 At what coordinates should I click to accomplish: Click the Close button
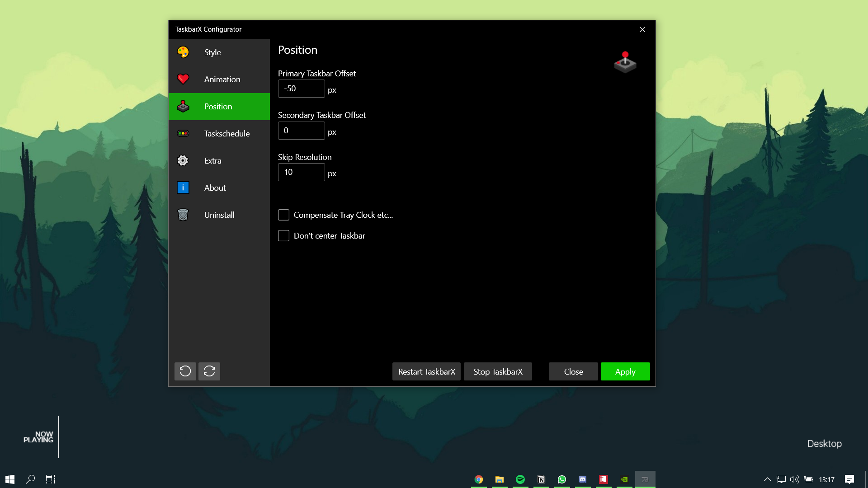tap(573, 371)
